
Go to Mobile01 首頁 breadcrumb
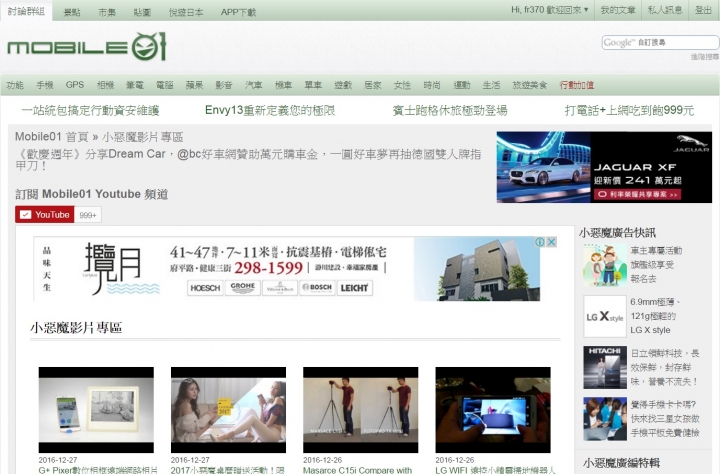(x=51, y=137)
